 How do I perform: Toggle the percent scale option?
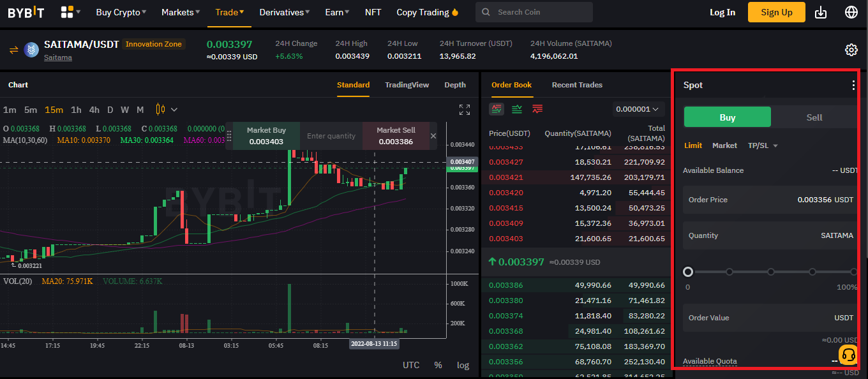coord(438,365)
